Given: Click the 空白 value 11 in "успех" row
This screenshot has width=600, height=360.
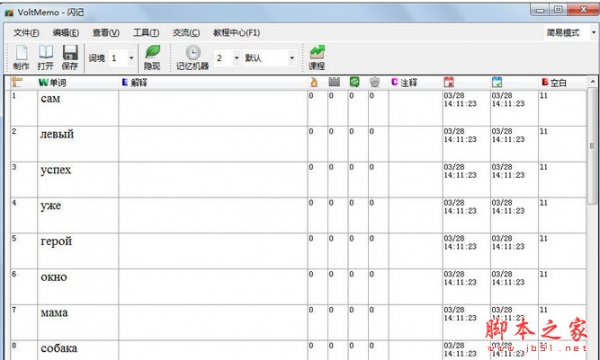Looking at the screenshot, I should pyautogui.click(x=562, y=180).
